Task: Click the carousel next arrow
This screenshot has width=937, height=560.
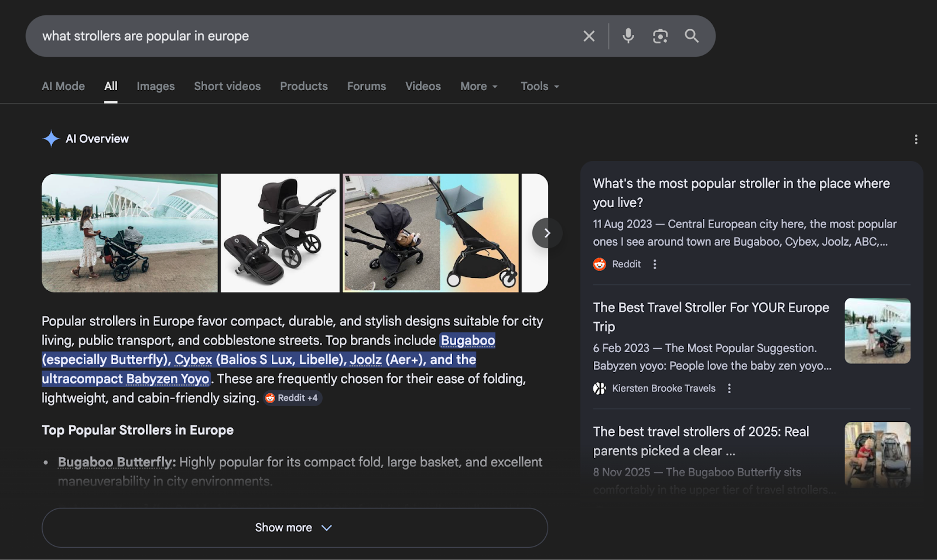Action: [546, 232]
